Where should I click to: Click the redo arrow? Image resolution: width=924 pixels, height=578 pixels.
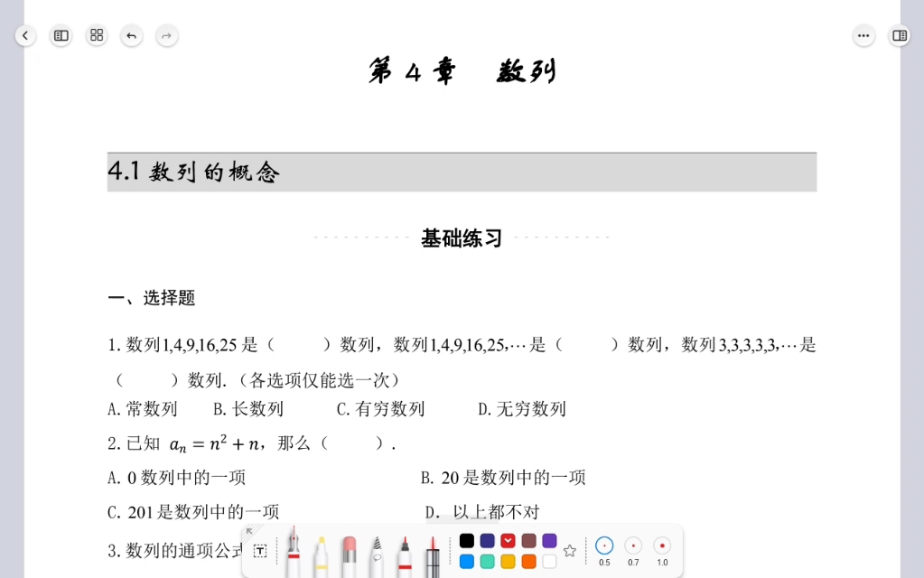click(167, 35)
